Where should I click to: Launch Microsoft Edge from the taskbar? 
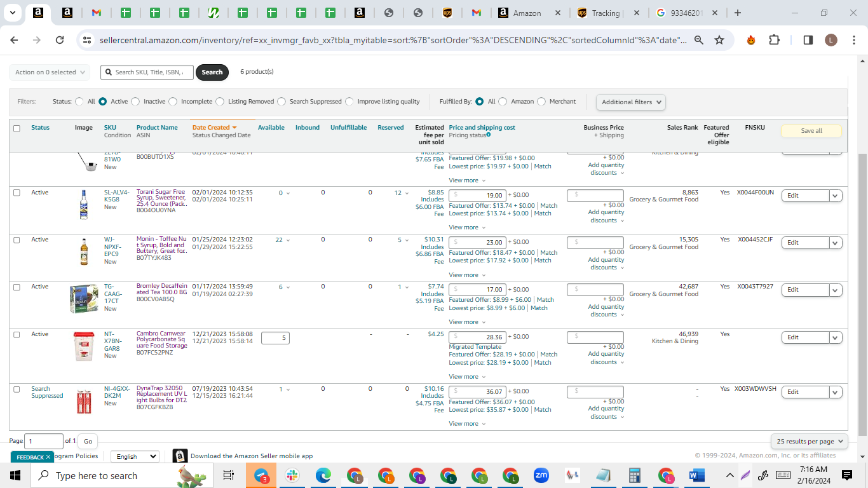(323, 475)
